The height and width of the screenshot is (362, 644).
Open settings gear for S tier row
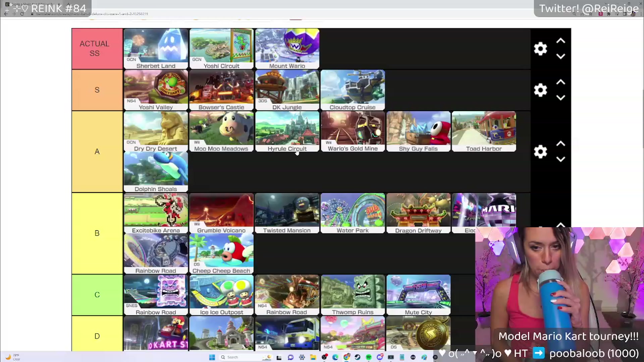pyautogui.click(x=540, y=90)
